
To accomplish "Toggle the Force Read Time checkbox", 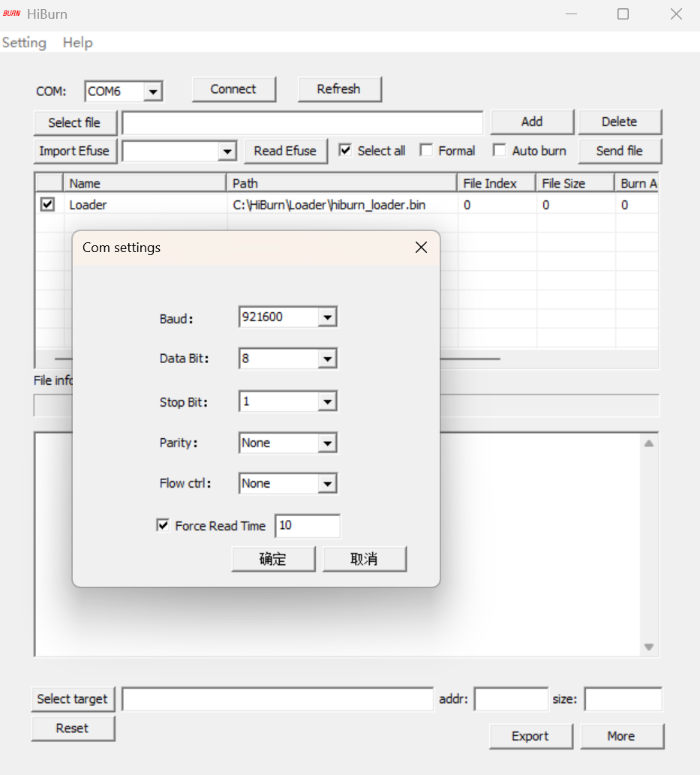I will tap(163, 525).
